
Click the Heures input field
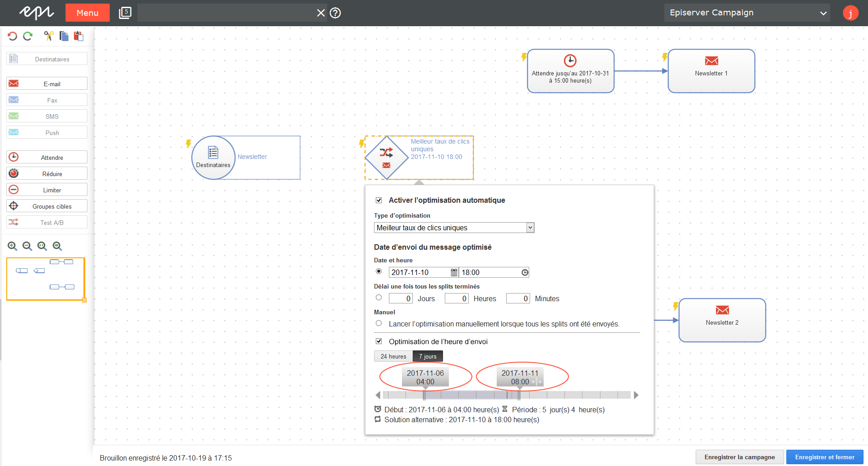(x=457, y=298)
